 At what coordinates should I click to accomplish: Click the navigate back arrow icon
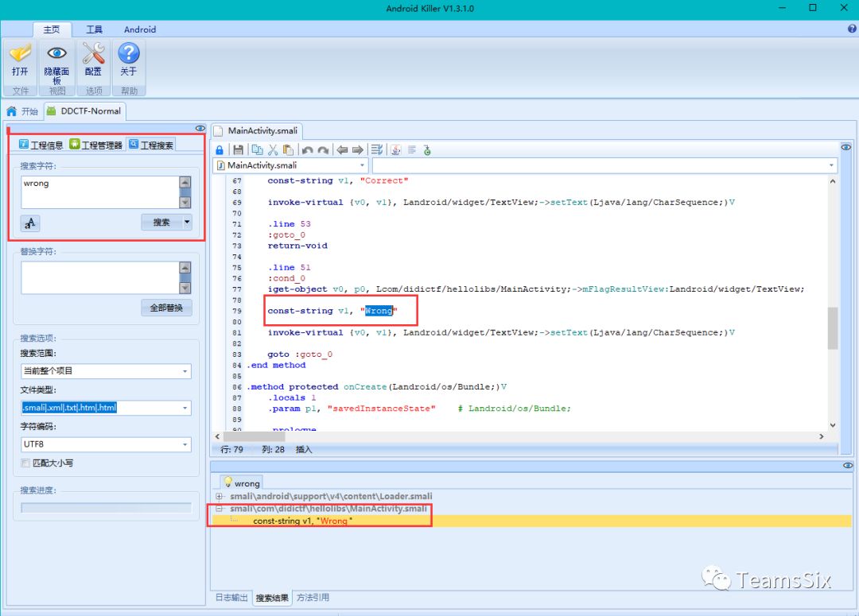tap(342, 150)
